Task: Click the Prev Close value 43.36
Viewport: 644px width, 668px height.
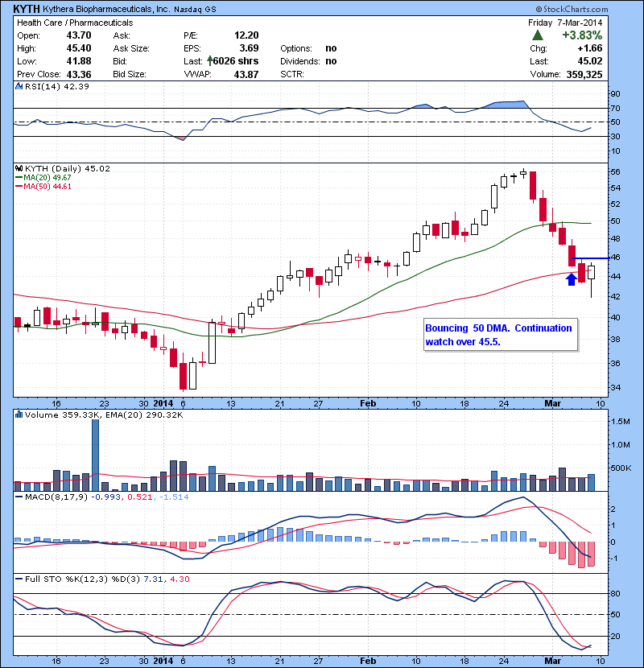Action: (79, 74)
